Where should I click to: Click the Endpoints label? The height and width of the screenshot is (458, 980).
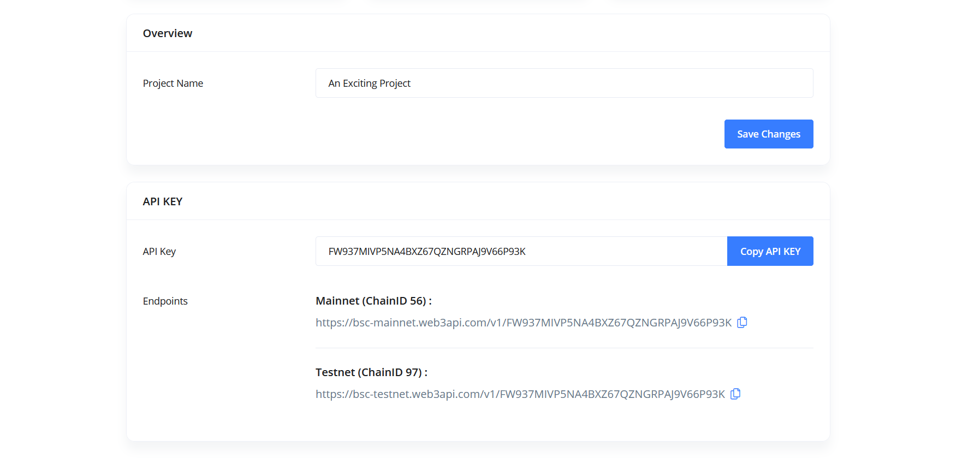pos(165,301)
